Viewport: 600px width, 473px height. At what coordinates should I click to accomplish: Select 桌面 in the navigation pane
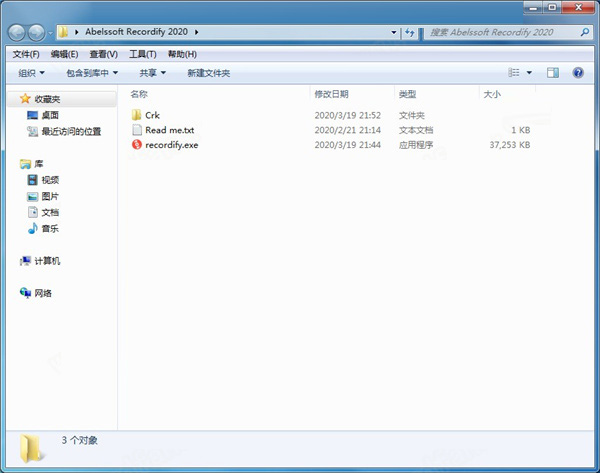pyautogui.click(x=50, y=115)
